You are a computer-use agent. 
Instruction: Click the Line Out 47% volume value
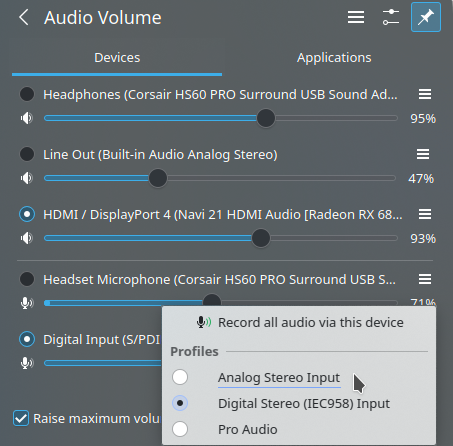pos(421,179)
